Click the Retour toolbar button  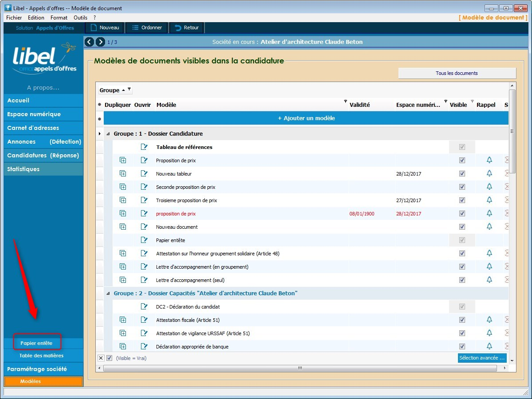coord(186,27)
